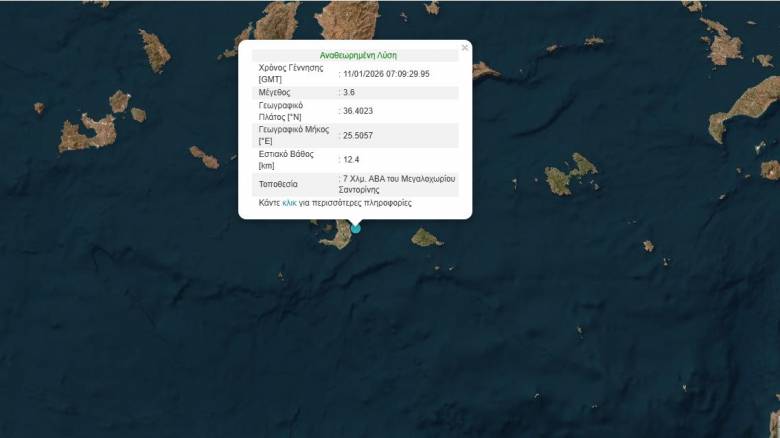
Task: Click Milos island on the map's left
Action: (87, 132)
